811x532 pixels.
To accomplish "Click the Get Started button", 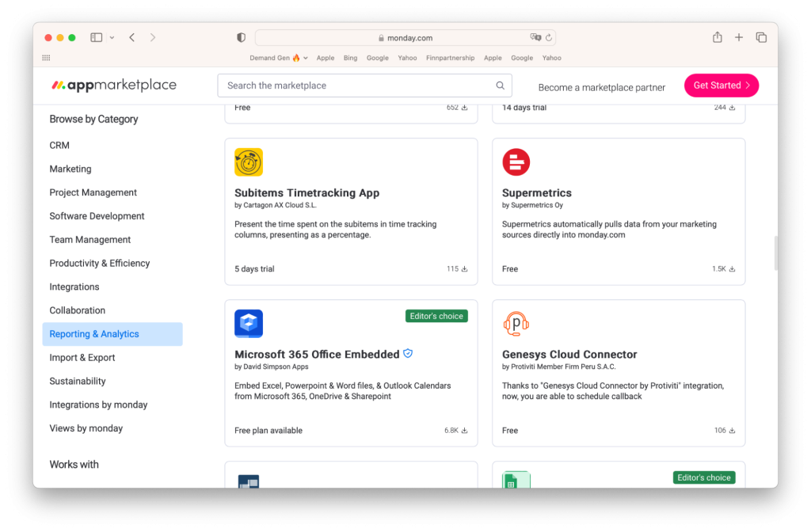I will point(722,85).
